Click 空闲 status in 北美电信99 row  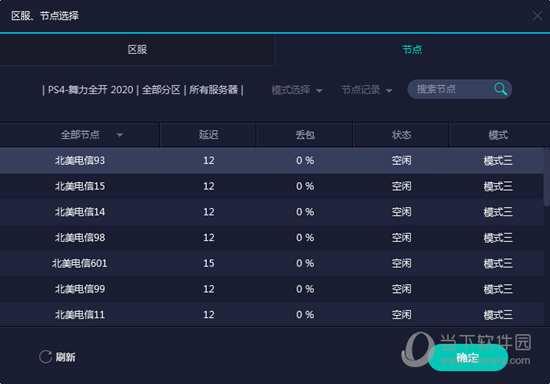(x=401, y=289)
